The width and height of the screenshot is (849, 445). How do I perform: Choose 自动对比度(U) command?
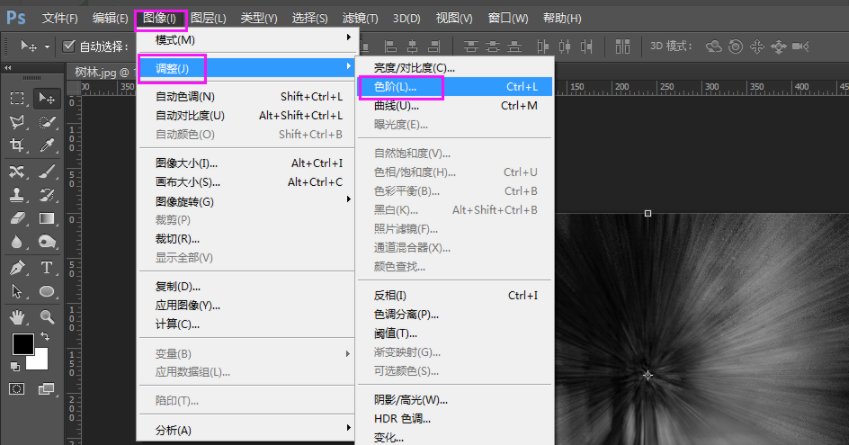tap(246, 115)
